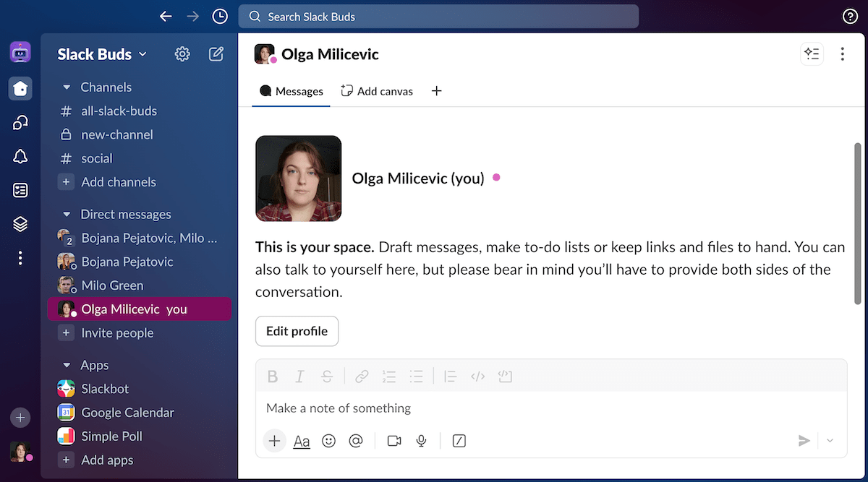Open Bojana Pejatovic direct message
Viewport: 868px width, 482px height.
tap(139, 262)
